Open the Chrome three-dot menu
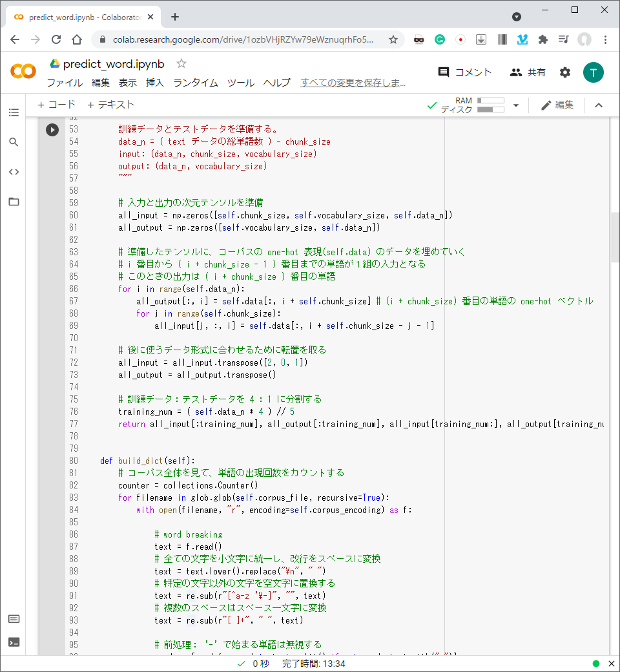The image size is (620, 672). [605, 40]
